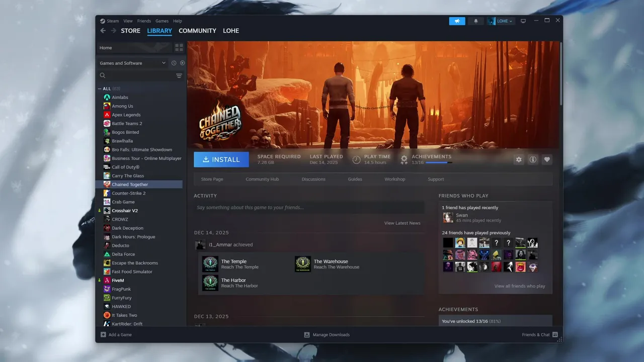Click the Apex Legends game icon
The image size is (644, 362).
coord(107,115)
